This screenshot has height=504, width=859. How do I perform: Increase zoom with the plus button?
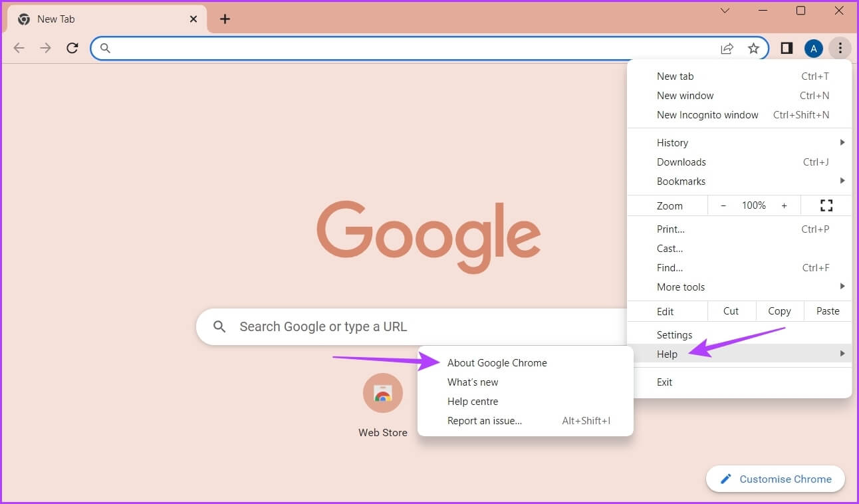[x=785, y=205]
